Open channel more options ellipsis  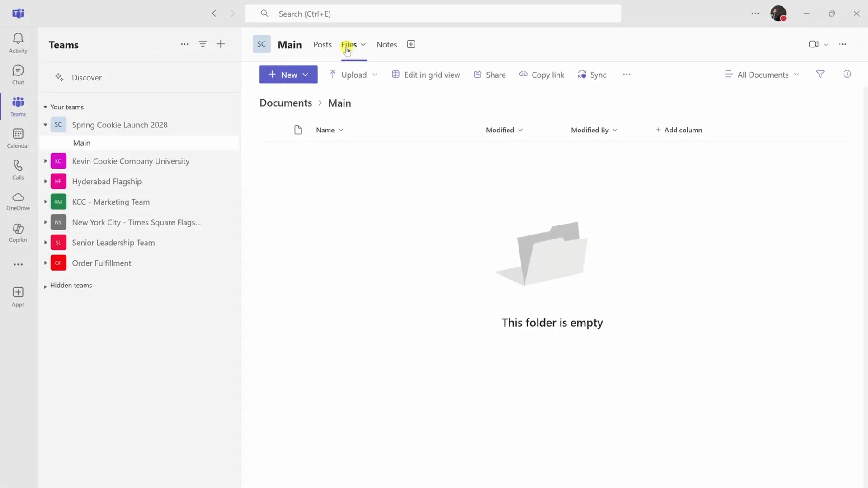click(x=843, y=44)
